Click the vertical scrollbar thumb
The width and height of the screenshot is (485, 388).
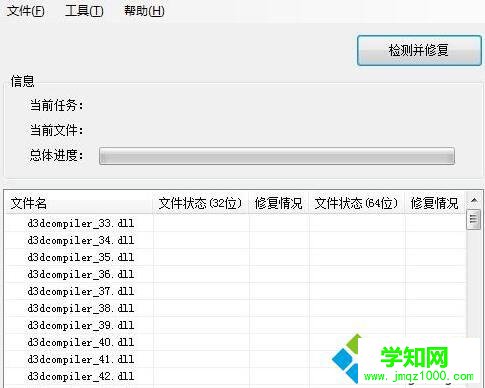474,219
